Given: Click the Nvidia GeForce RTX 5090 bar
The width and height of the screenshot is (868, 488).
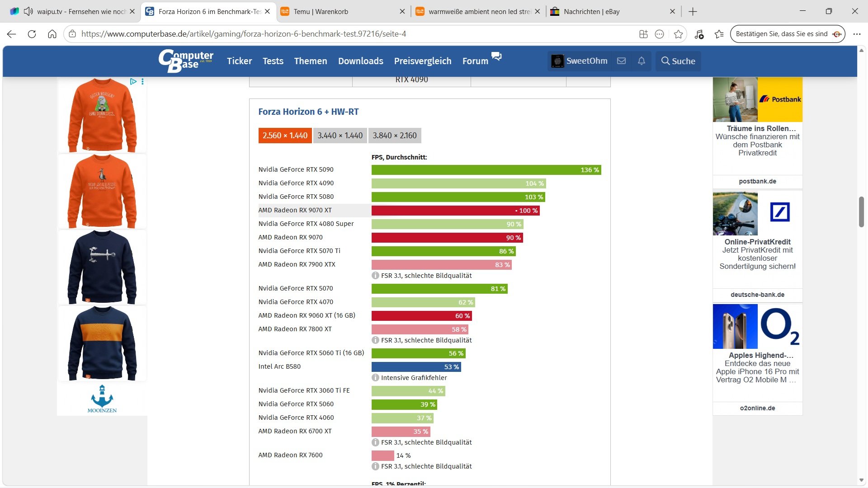Looking at the screenshot, I should click(486, 170).
